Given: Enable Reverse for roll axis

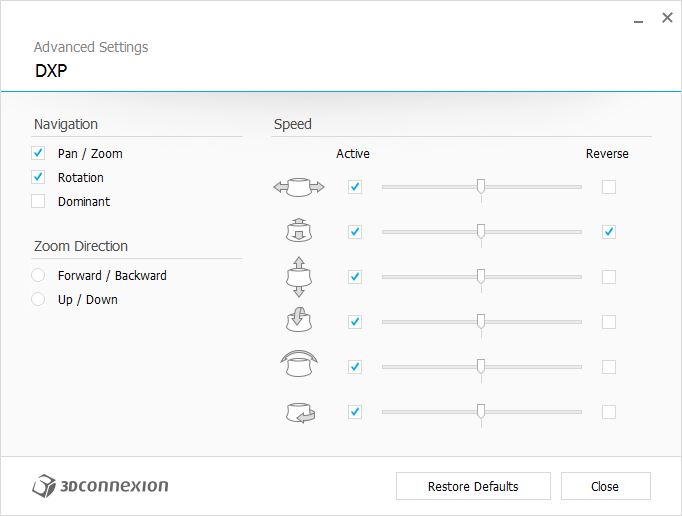Looking at the screenshot, I should (609, 367).
